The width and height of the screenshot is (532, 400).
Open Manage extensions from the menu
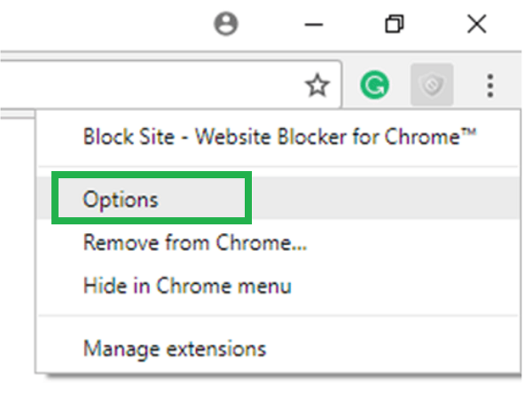[x=174, y=348]
